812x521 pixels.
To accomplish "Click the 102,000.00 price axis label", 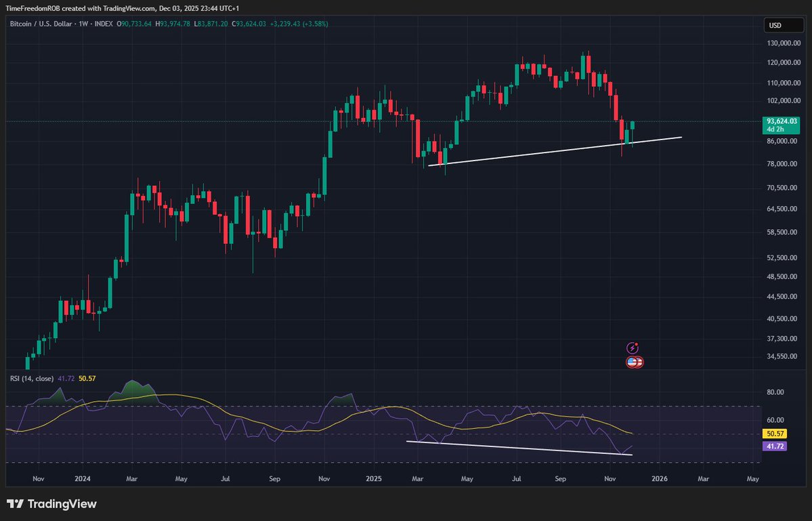I will coord(784,100).
